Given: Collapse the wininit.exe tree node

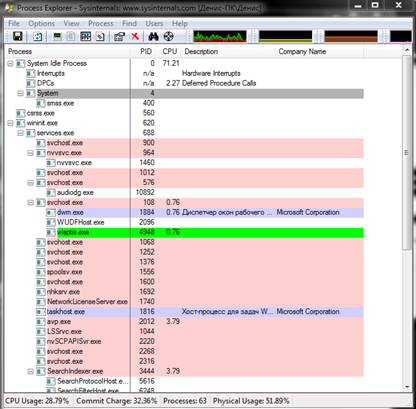Looking at the screenshot, I should (10, 123).
